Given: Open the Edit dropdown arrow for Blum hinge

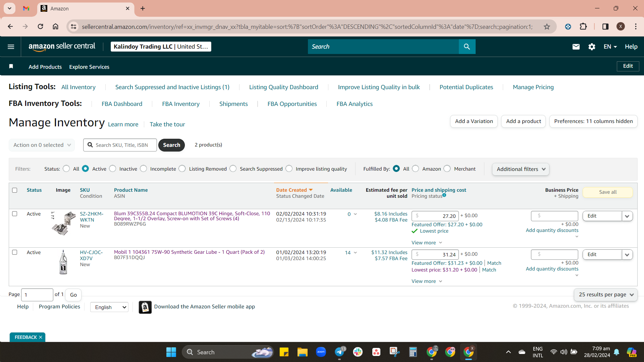Looking at the screenshot, I should (627, 216).
